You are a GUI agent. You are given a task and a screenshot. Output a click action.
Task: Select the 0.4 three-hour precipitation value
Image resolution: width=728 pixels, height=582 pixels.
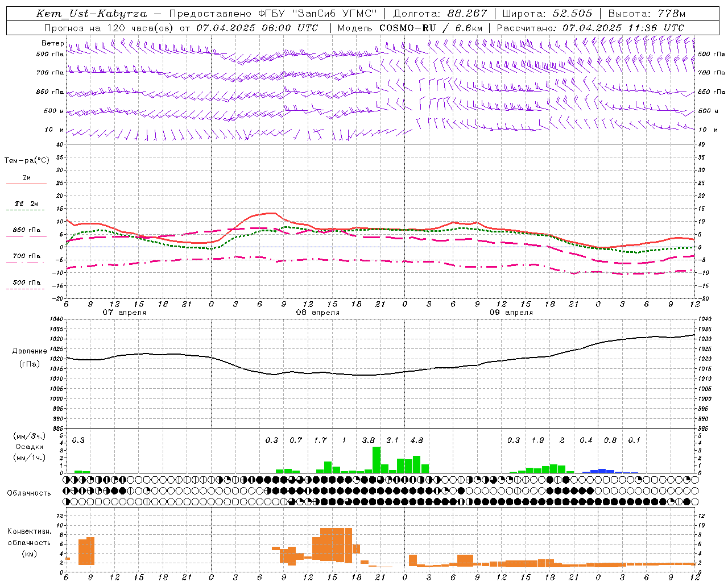pos(586,440)
